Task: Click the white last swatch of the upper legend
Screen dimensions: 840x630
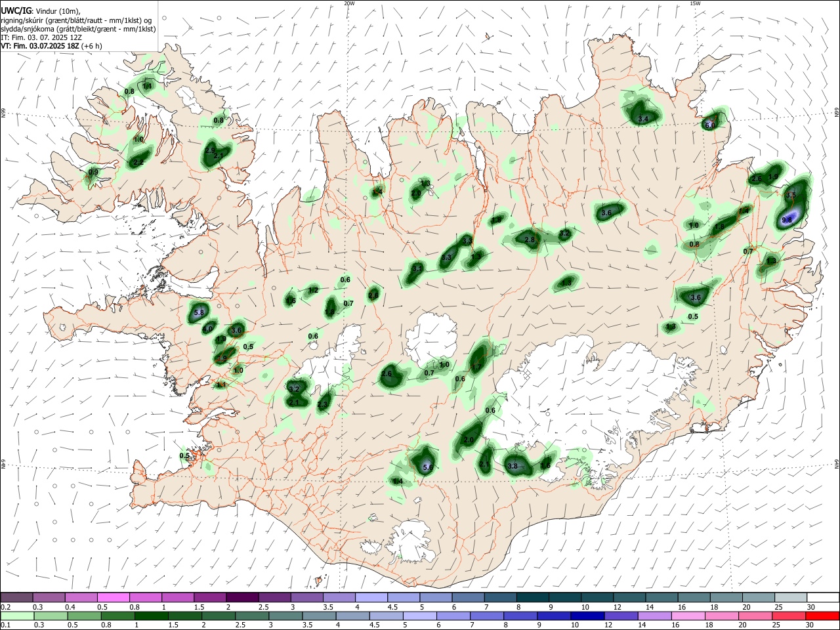Action: tap(824, 597)
